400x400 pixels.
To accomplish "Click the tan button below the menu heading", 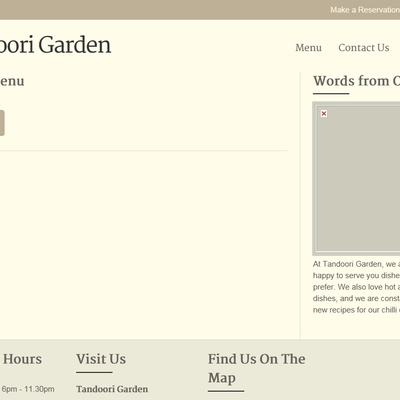I will 2,123.
